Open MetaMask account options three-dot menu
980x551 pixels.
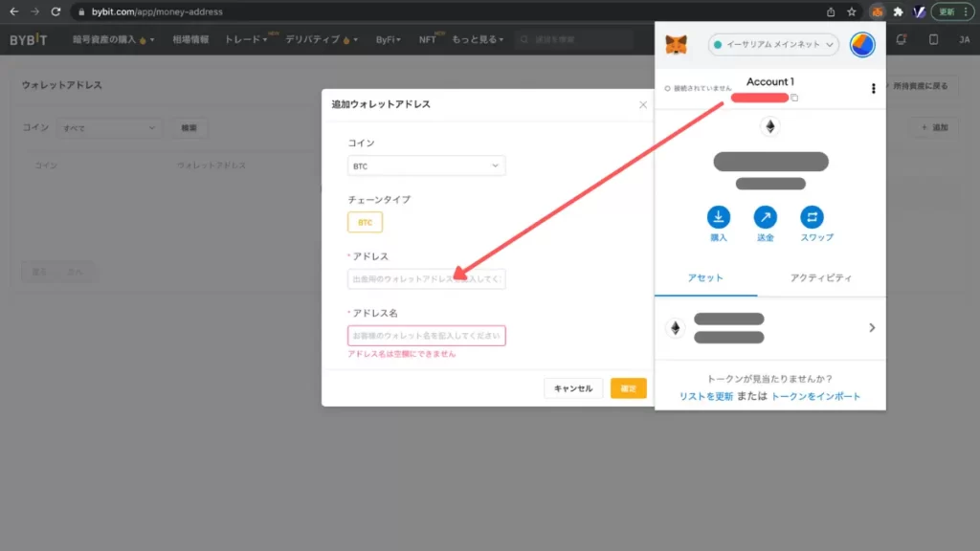pyautogui.click(x=873, y=89)
